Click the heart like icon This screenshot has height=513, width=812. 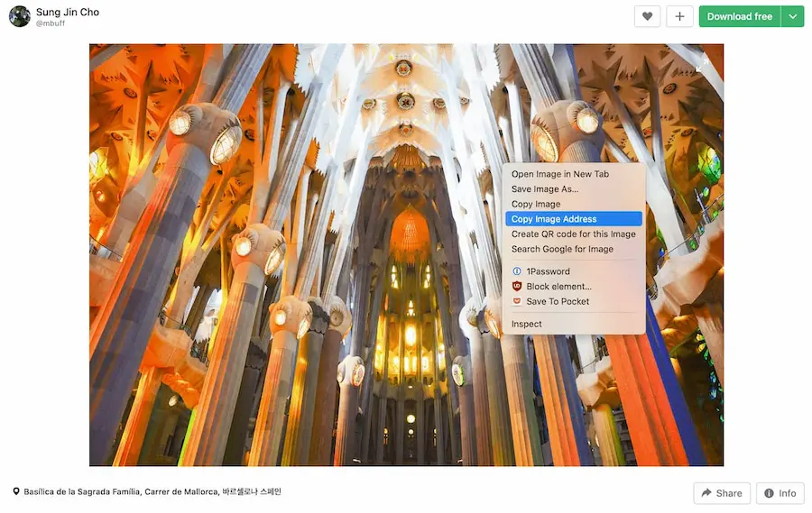(x=647, y=16)
